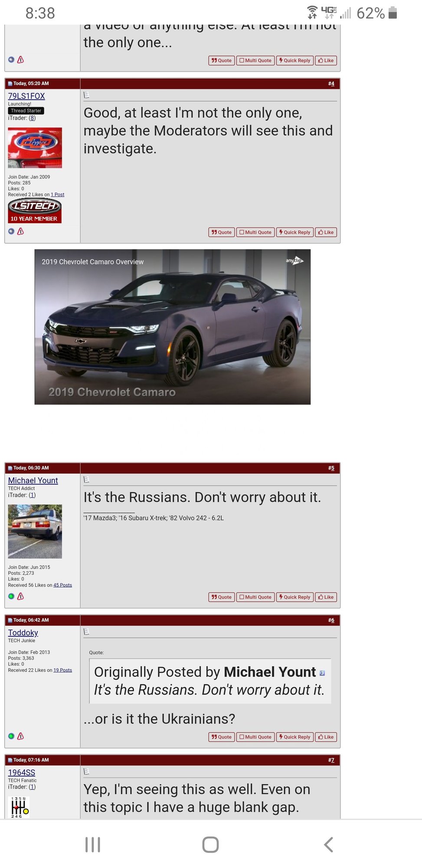Toggle Multi Quote checkbox on post #4
This screenshot has height=868, width=422.
(255, 232)
